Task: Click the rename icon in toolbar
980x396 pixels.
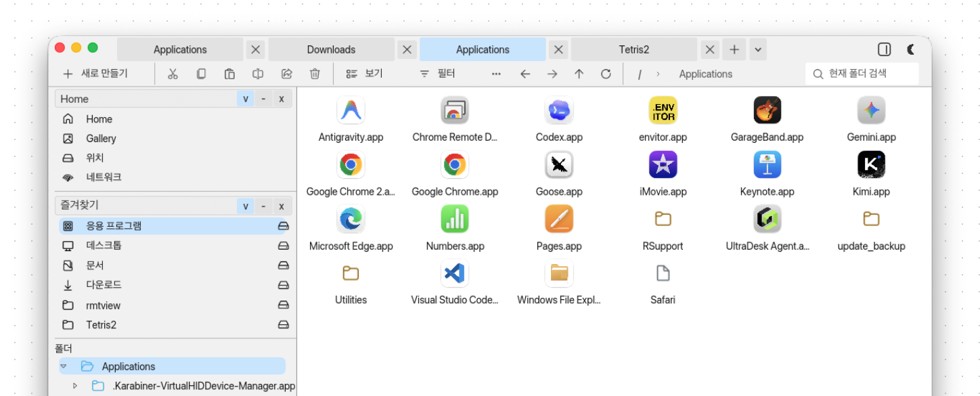Action: [258, 74]
